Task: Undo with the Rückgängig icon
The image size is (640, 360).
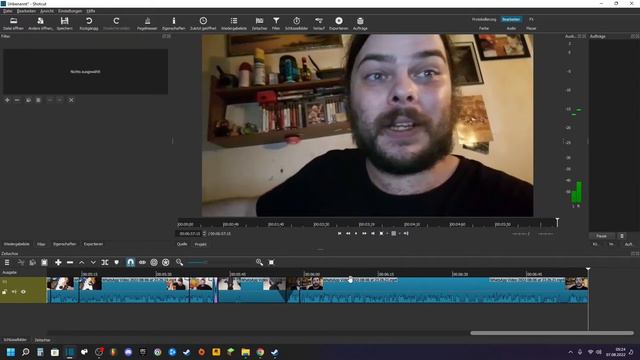Action: pos(89,23)
